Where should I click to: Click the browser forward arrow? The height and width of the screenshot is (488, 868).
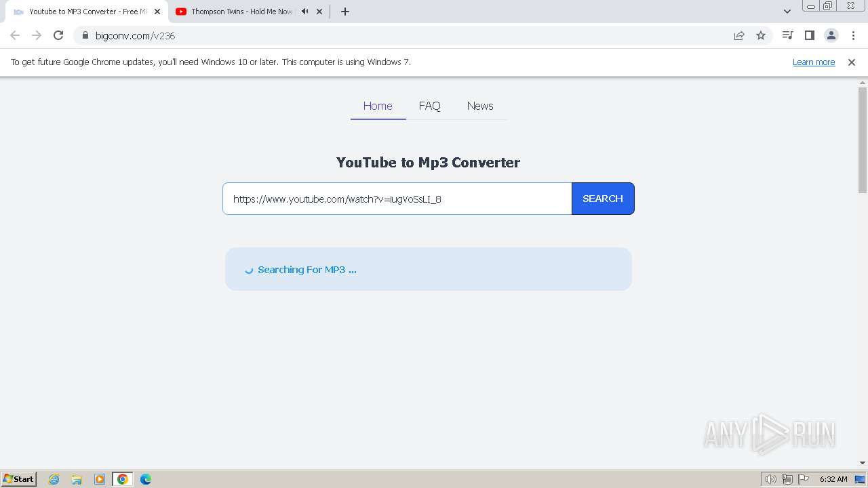(37, 35)
